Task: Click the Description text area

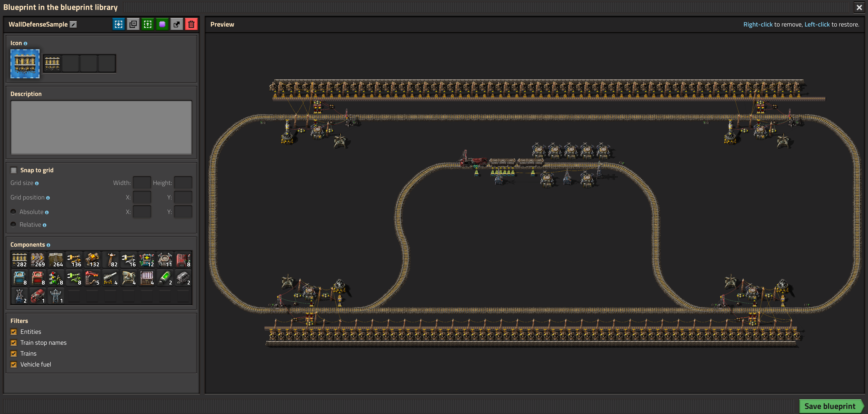Action: coord(101,127)
